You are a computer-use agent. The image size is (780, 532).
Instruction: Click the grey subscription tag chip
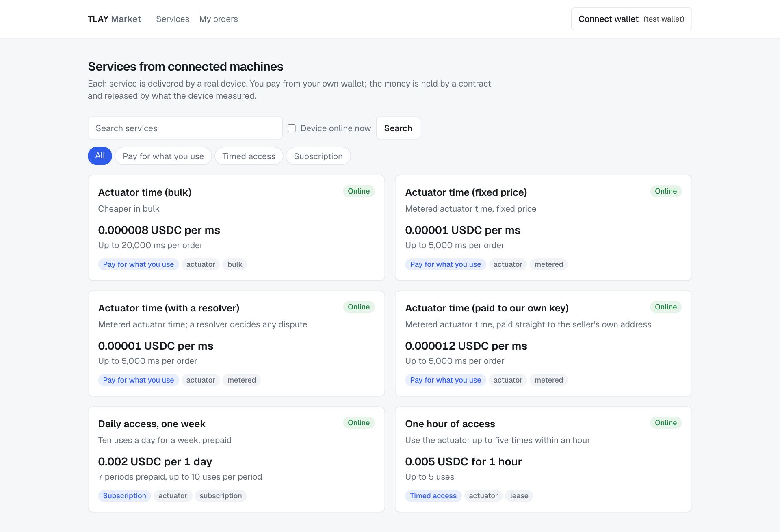(x=221, y=496)
